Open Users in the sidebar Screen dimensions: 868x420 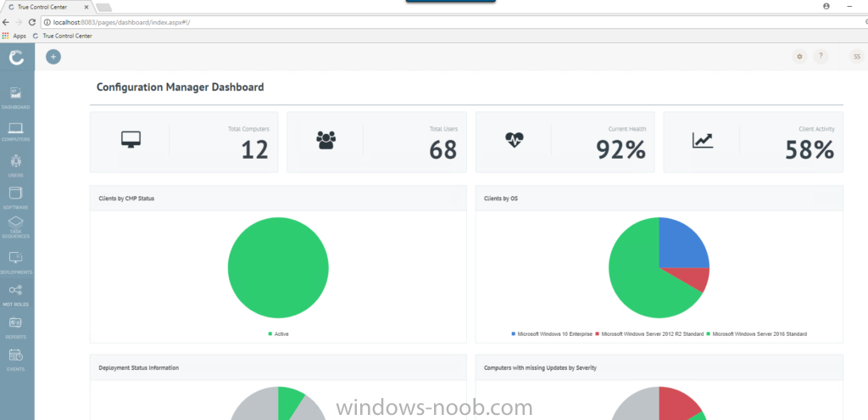pos(16,165)
